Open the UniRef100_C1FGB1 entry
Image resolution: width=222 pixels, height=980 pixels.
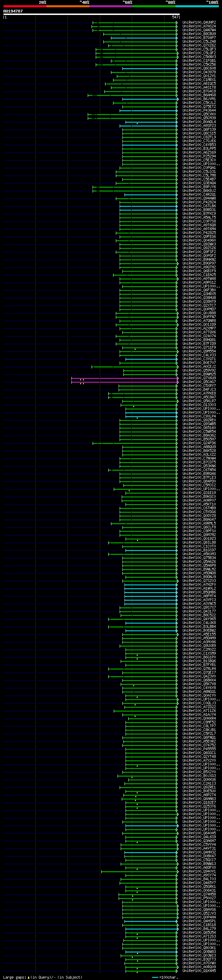199,61
